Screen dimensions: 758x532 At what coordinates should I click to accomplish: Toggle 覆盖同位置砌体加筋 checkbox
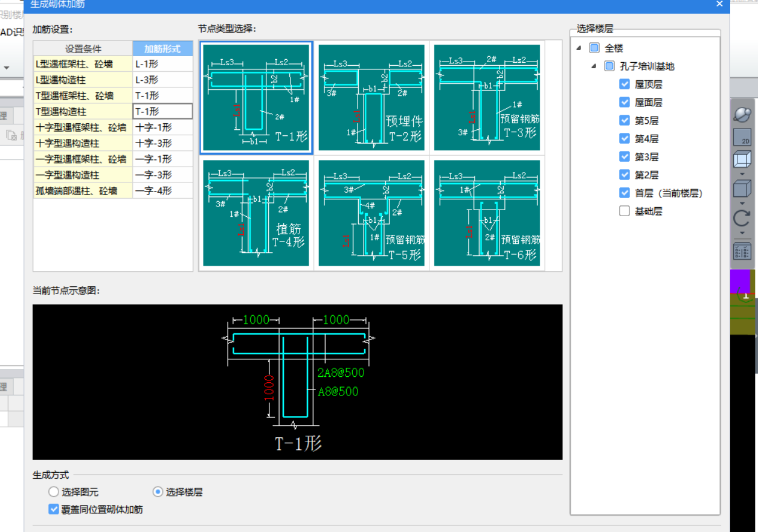tap(54, 509)
